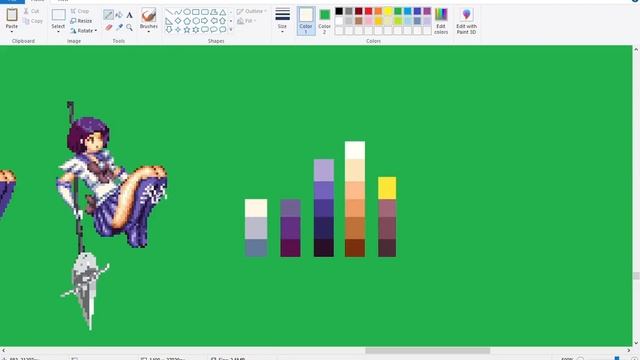Screen dimensions: 640x360
Task: Expand the Rotate dropdown
Action: pos(96,31)
